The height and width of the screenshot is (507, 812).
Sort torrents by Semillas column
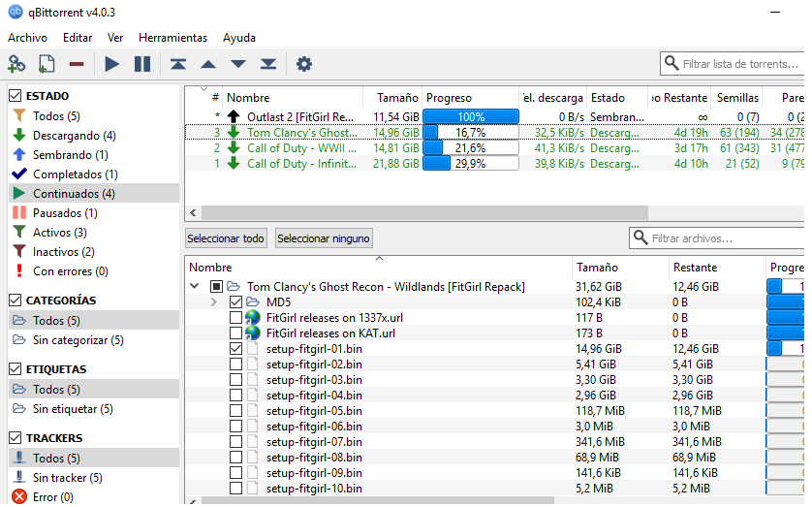[737, 98]
